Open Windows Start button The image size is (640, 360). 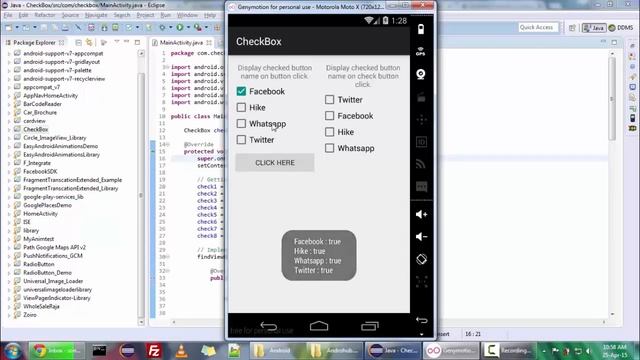12,351
